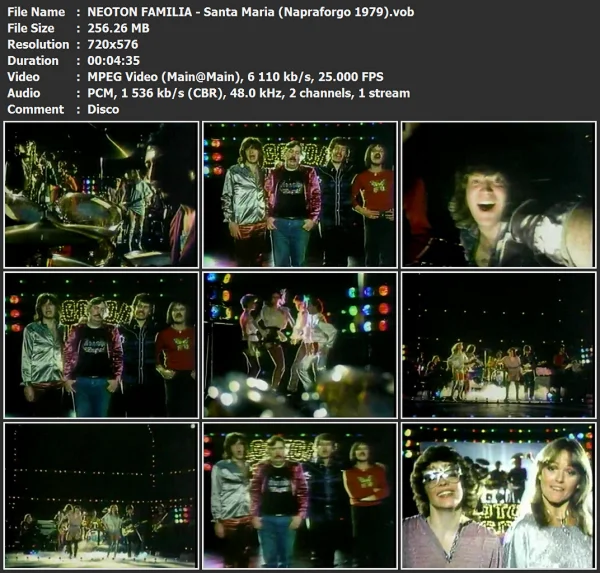Viewport: 600px width, 573px height.
Task: Click the video info 'MPEG Video (Main@Main)' line
Action: click(235, 77)
